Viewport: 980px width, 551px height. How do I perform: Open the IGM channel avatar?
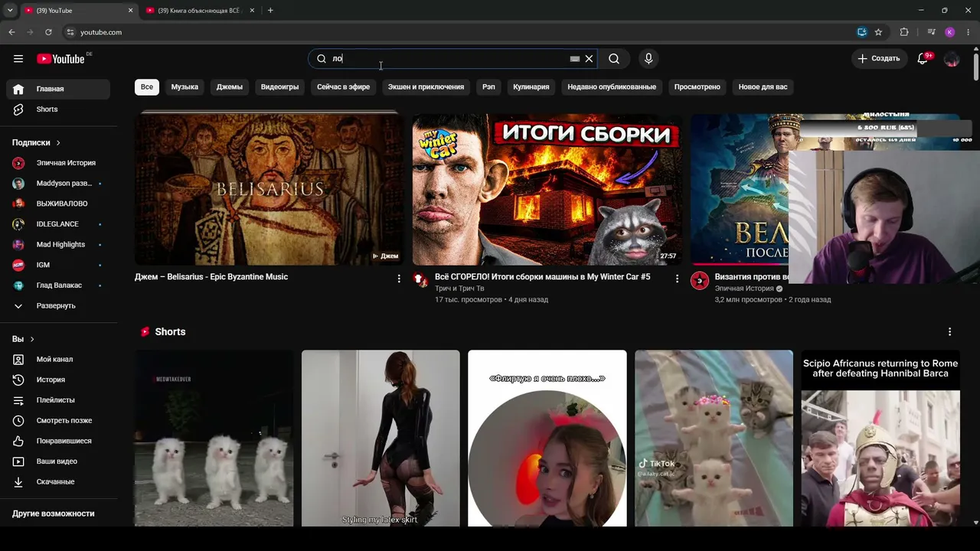click(18, 265)
